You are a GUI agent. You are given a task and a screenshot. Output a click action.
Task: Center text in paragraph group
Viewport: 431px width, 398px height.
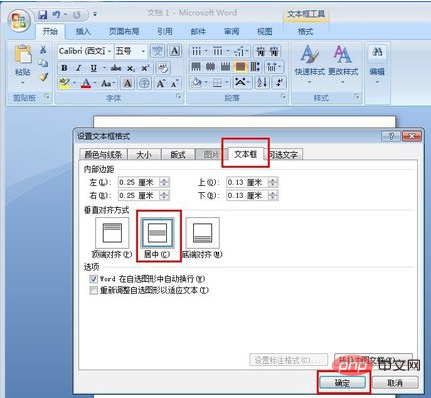point(210,67)
